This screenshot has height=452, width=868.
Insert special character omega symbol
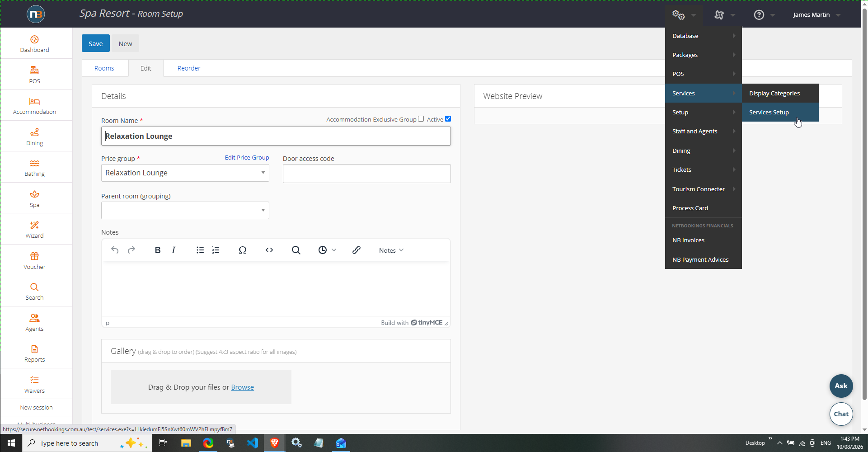[243, 250]
